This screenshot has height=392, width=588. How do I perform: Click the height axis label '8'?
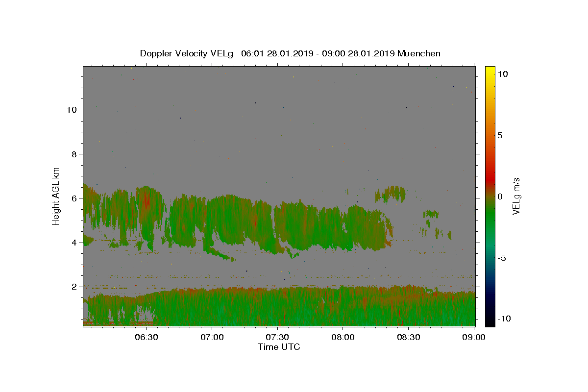point(75,154)
